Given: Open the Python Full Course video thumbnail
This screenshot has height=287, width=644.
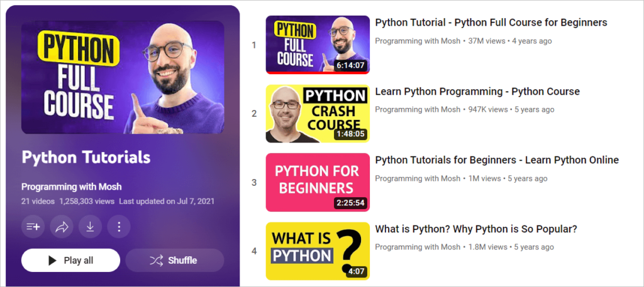Looking at the screenshot, I should pyautogui.click(x=317, y=45).
